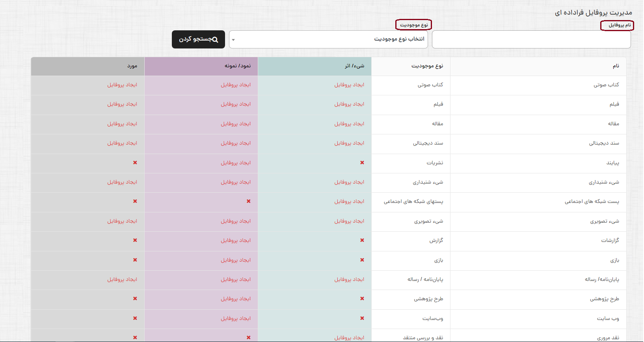Click ایجاد پروفایل in مورد column for پایان‌نامه/رساله row
The image size is (644, 342).
click(x=122, y=279)
